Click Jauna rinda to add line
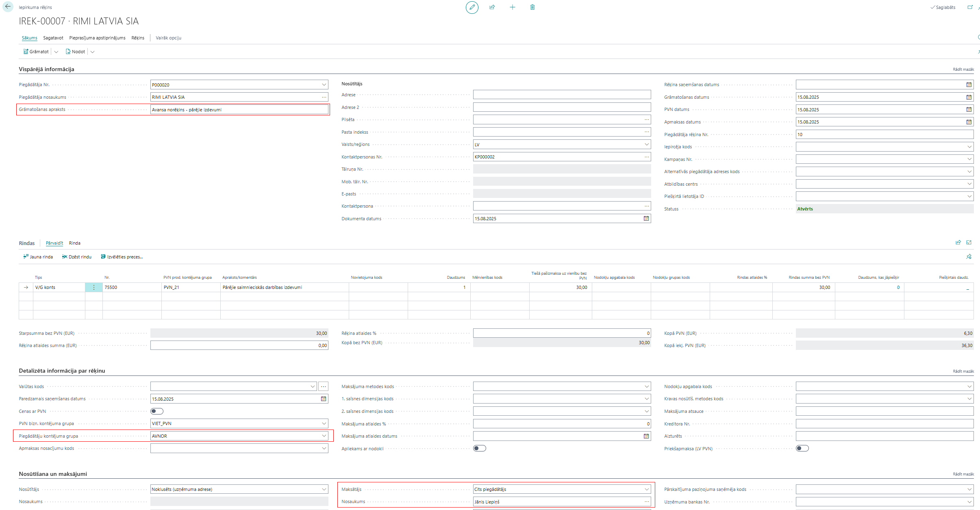 tap(38, 257)
